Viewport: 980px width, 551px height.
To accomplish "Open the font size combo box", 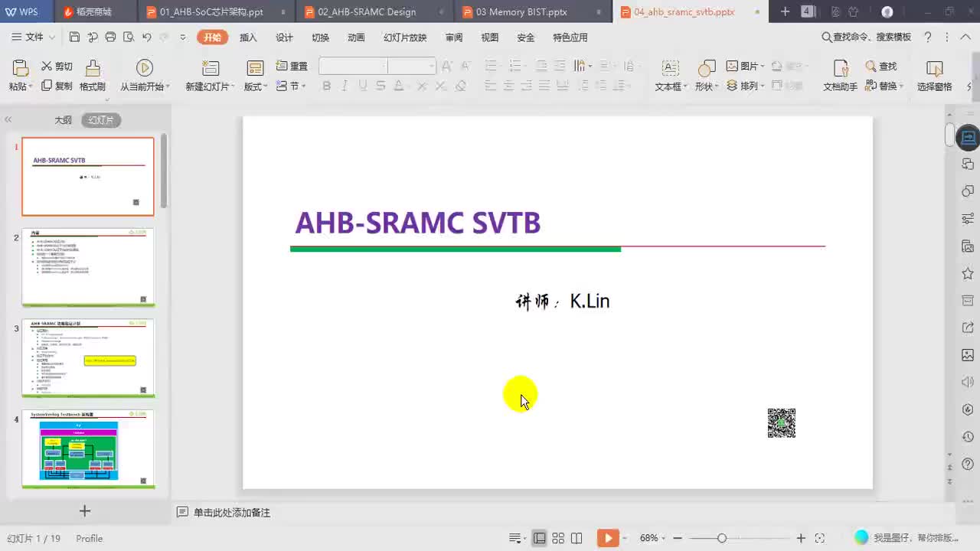I will point(411,67).
